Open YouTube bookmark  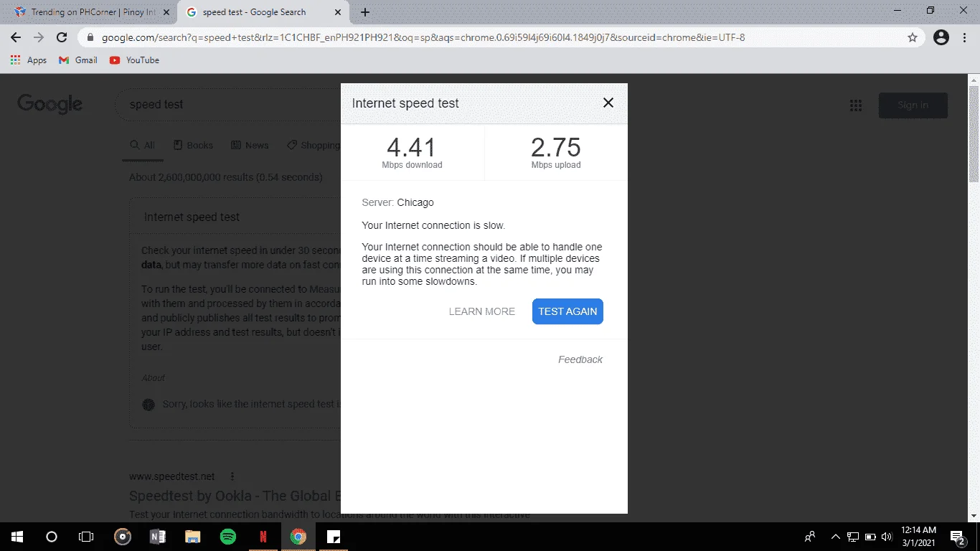click(134, 60)
